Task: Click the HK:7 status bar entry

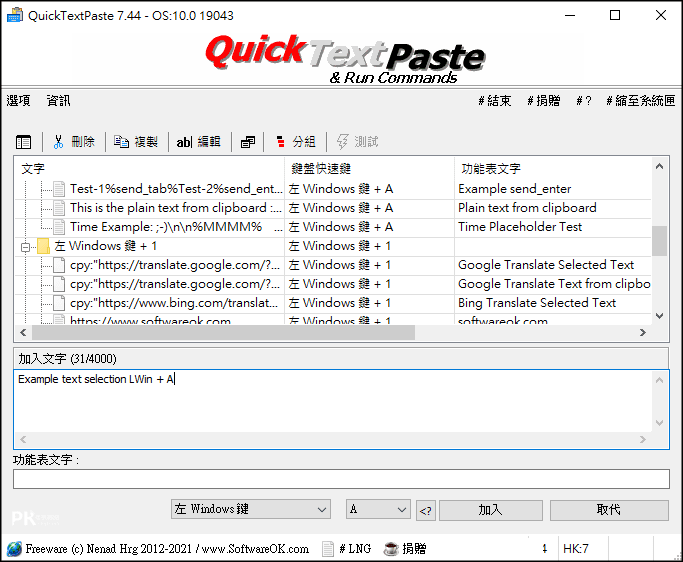Action: (x=575, y=548)
